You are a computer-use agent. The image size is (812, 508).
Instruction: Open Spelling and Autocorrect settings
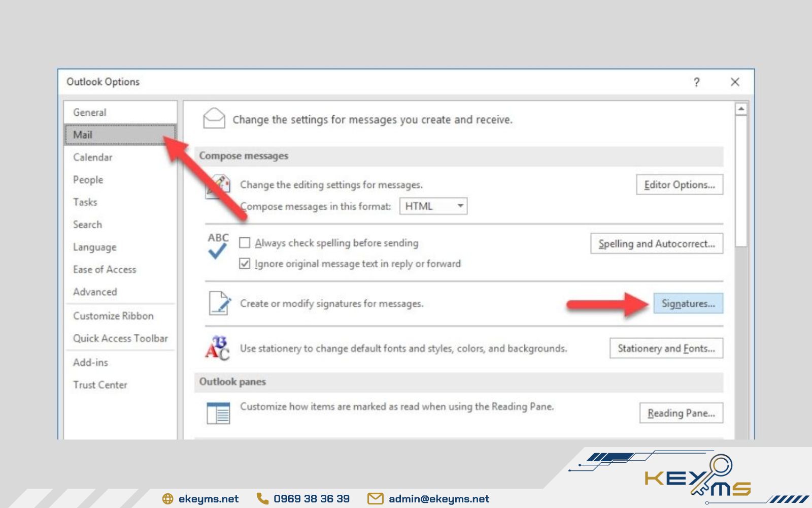coord(657,243)
